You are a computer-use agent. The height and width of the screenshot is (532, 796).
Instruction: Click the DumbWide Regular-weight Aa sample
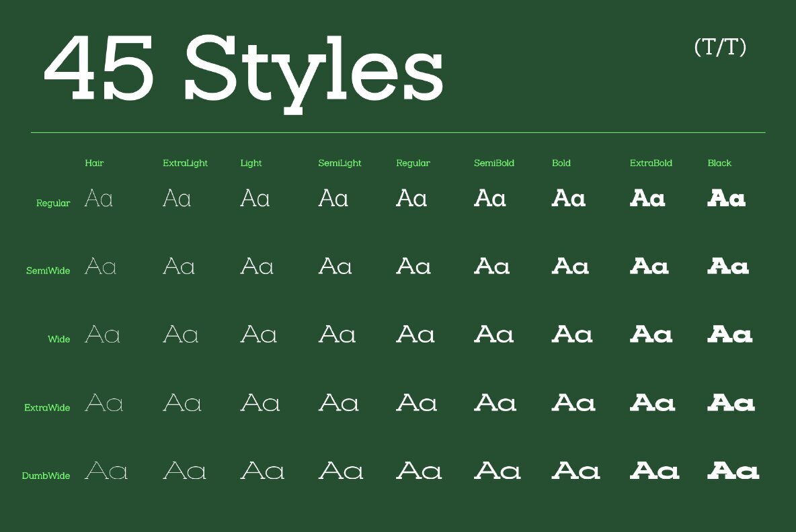tap(419, 471)
